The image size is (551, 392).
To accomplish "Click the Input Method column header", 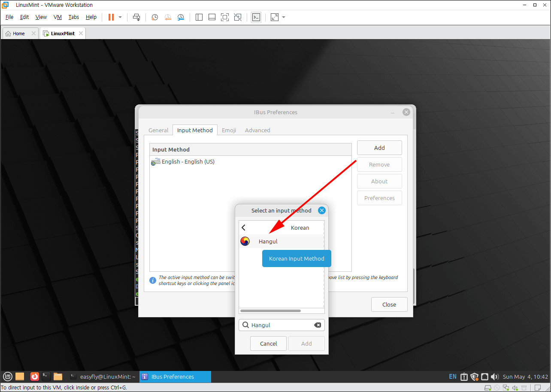I will coord(251,149).
